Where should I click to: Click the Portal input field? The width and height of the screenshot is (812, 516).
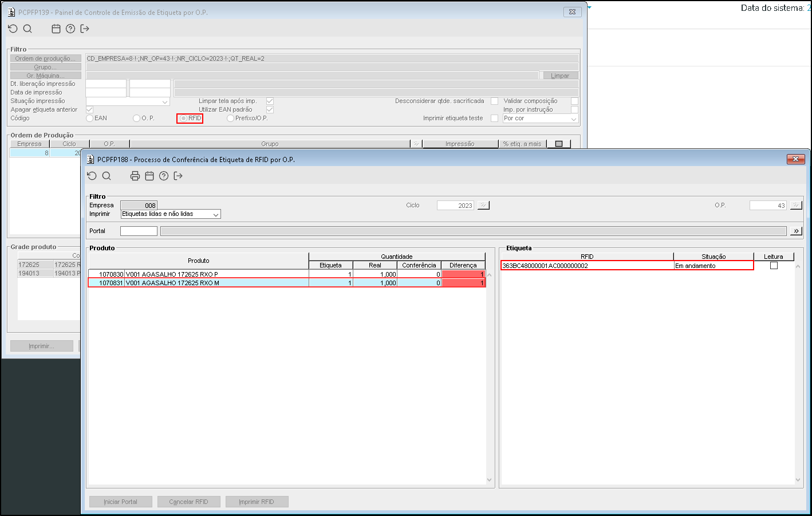139,231
